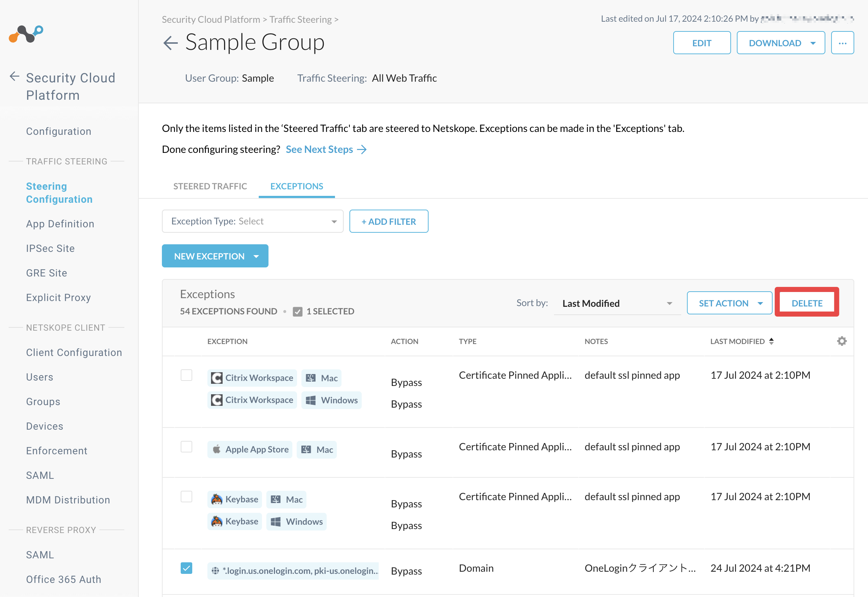Click the arrow after See Next Steps
868x597 pixels.
click(x=362, y=150)
